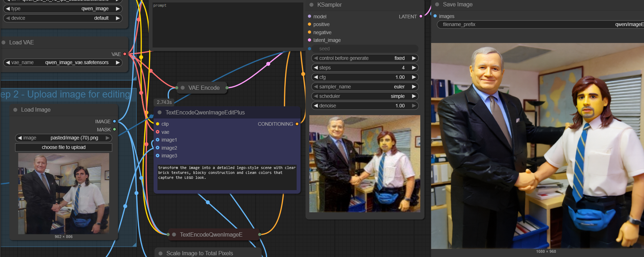This screenshot has height=257, width=644.
Task: Click the Load Image IMAGE output socket
Action: 114,121
